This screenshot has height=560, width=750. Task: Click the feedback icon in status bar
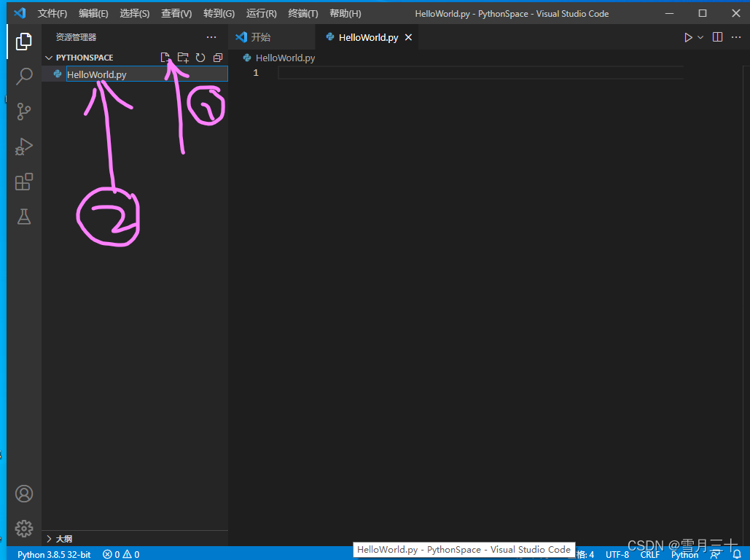click(x=716, y=554)
